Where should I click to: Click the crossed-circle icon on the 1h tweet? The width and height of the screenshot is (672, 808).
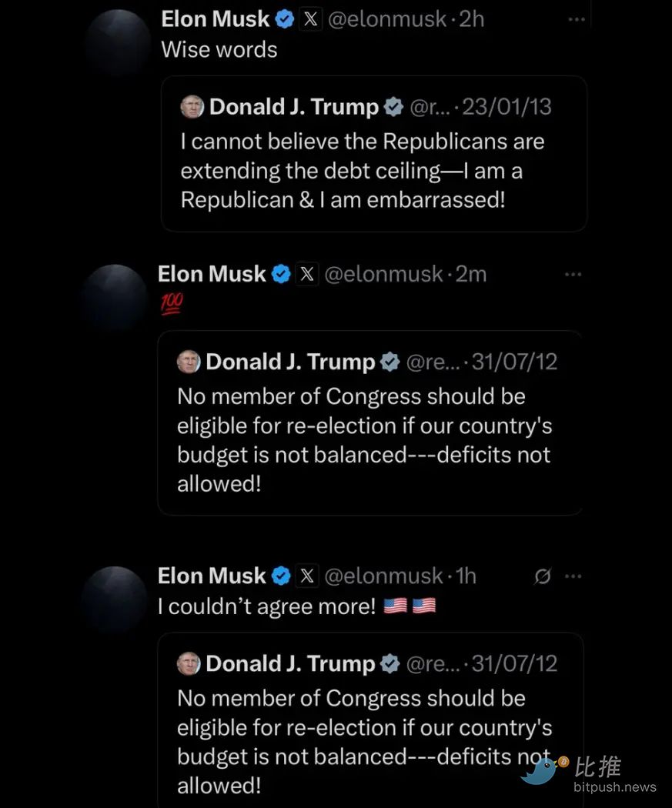pos(543,576)
